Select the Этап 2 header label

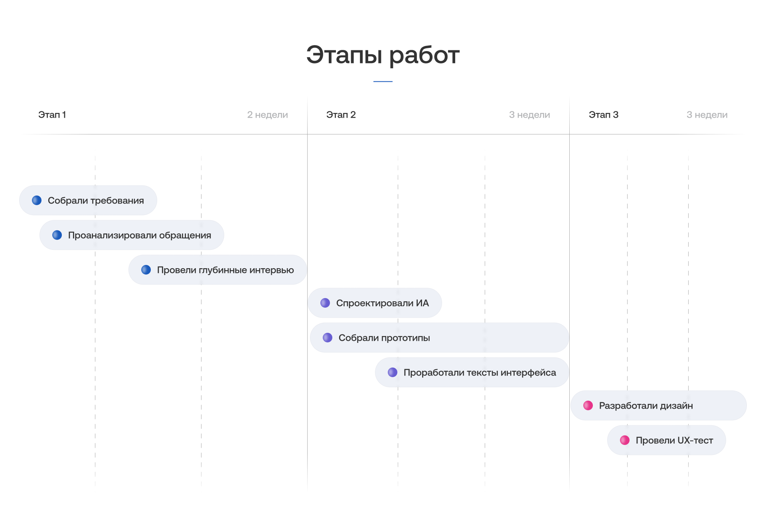[341, 115]
